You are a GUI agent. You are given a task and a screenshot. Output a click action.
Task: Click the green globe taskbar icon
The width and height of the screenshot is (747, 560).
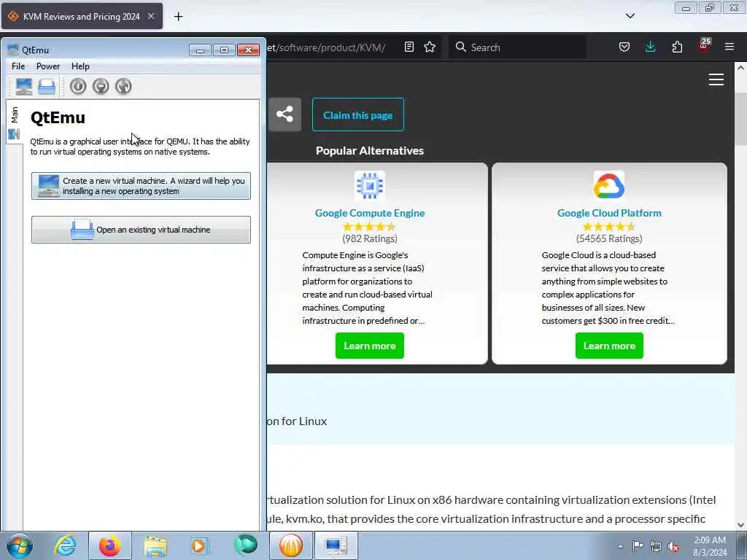click(246, 545)
